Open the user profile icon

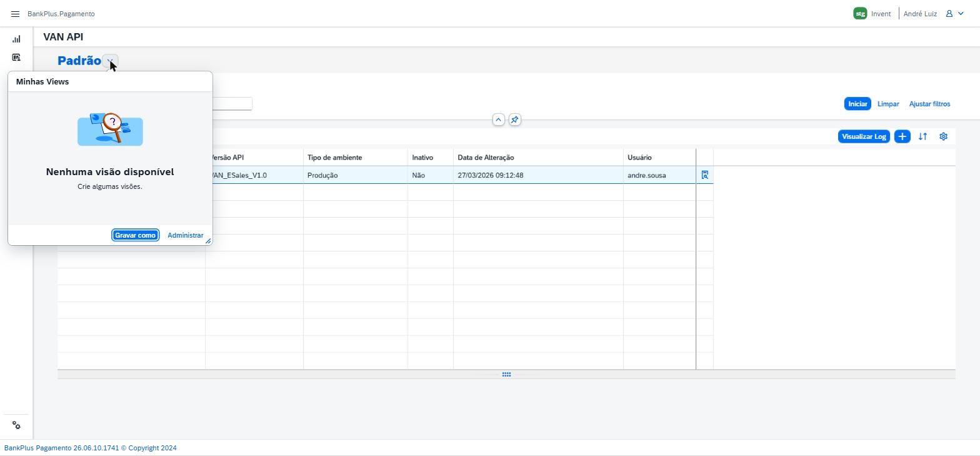pyautogui.click(x=949, y=14)
